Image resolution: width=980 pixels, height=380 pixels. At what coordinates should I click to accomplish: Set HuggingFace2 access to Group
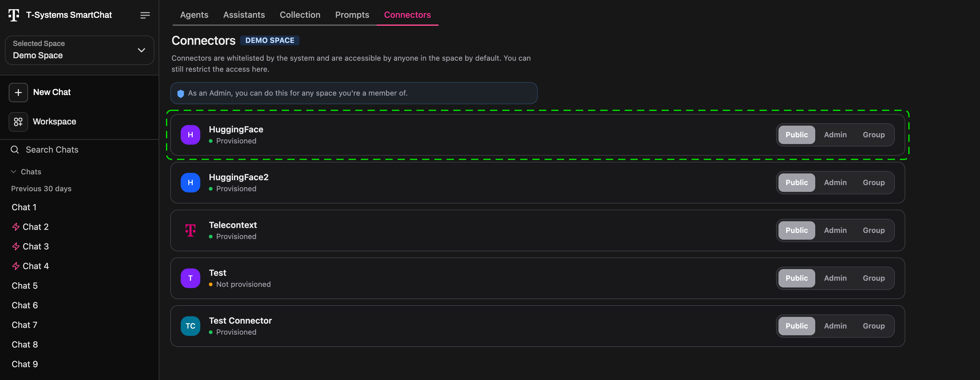873,183
